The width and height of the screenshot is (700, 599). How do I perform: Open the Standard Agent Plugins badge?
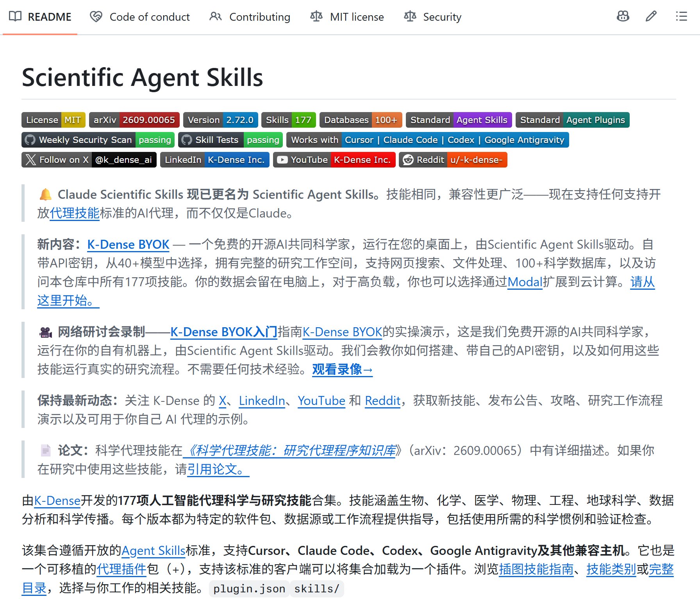coord(573,120)
